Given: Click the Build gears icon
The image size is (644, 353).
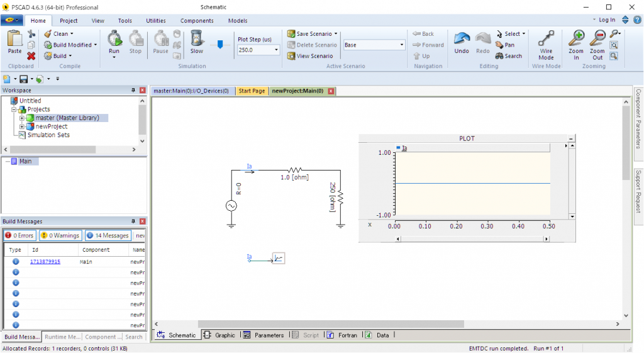Looking at the screenshot, I should (x=48, y=56).
